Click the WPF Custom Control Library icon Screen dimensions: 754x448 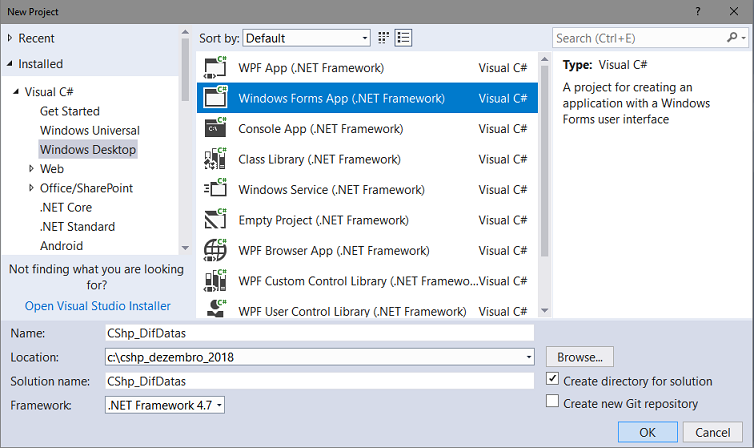(215, 280)
